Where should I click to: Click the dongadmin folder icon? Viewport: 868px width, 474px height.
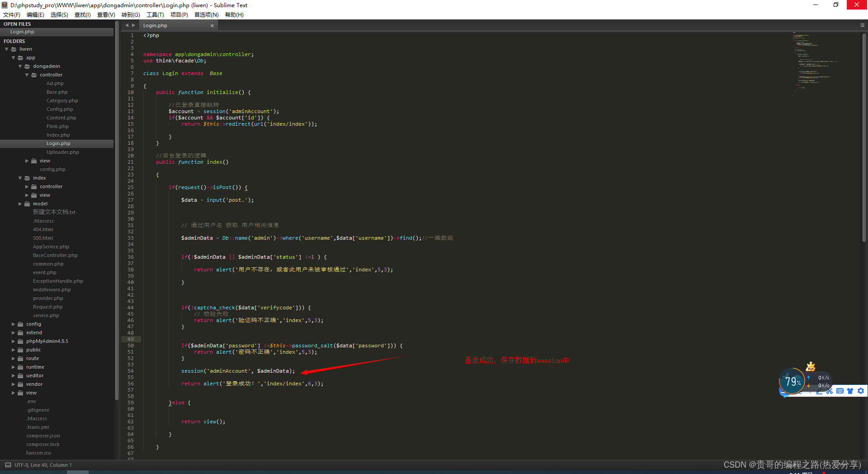(27, 66)
